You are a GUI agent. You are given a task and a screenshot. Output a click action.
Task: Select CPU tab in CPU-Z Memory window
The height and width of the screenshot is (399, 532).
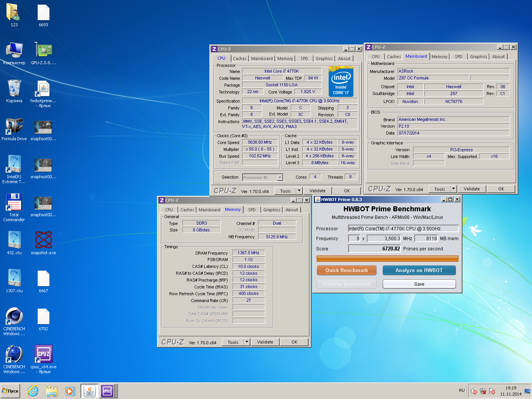169,210
